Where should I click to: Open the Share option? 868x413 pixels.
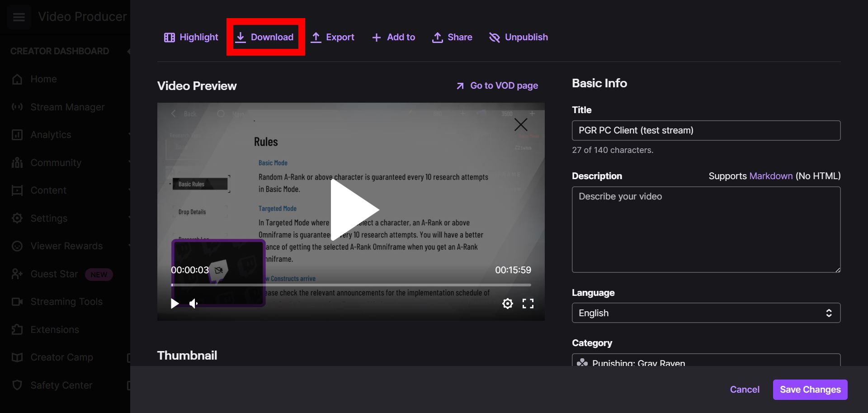pos(437,37)
